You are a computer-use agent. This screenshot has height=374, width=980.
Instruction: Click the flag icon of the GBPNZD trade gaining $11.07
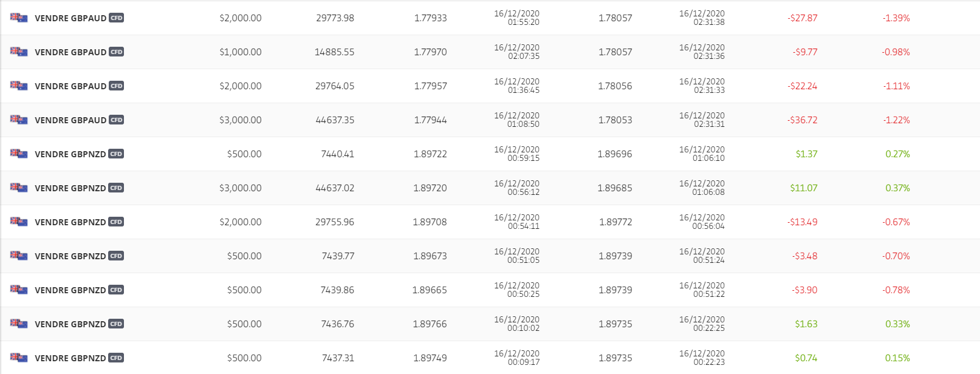(x=19, y=188)
